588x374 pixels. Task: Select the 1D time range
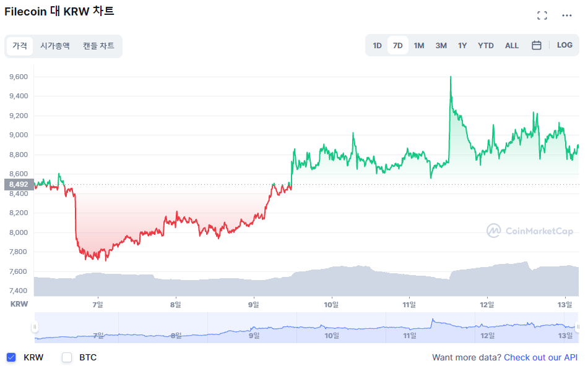click(x=377, y=46)
